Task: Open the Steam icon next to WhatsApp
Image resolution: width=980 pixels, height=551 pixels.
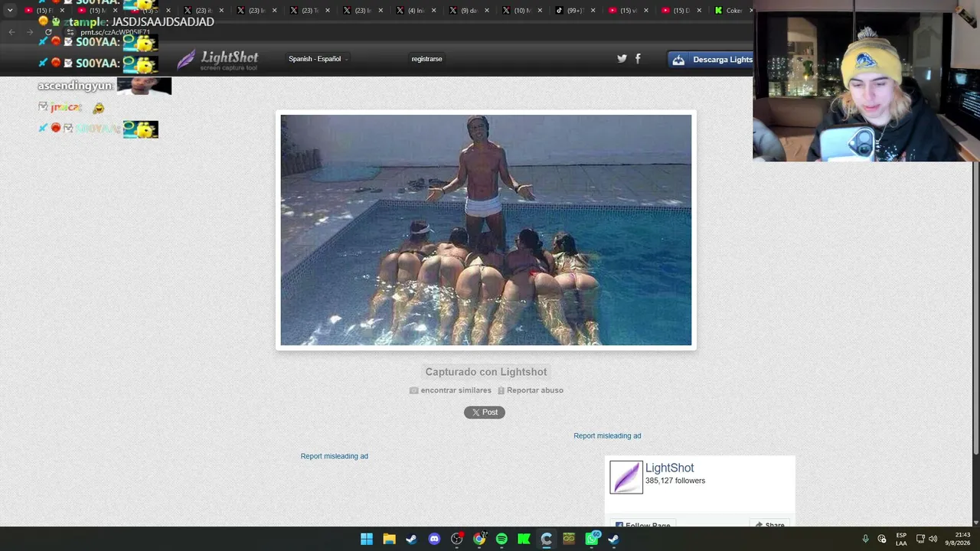Action: tap(613, 539)
